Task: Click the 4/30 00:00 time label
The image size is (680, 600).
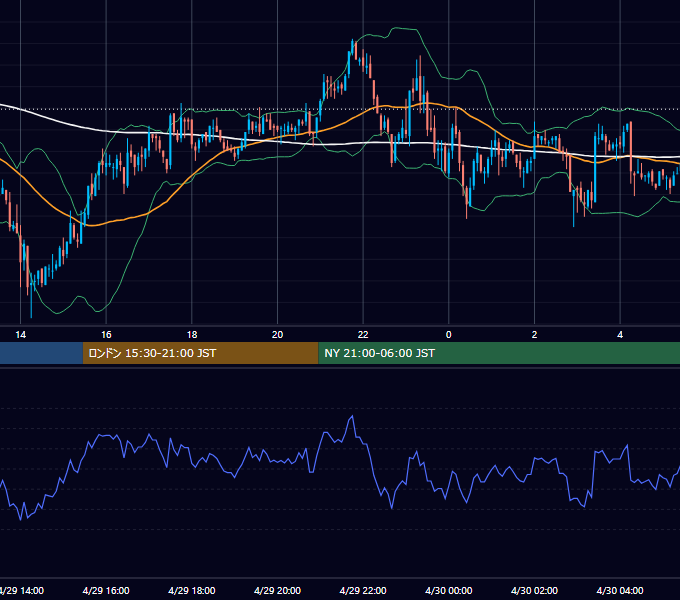Action: click(x=448, y=590)
